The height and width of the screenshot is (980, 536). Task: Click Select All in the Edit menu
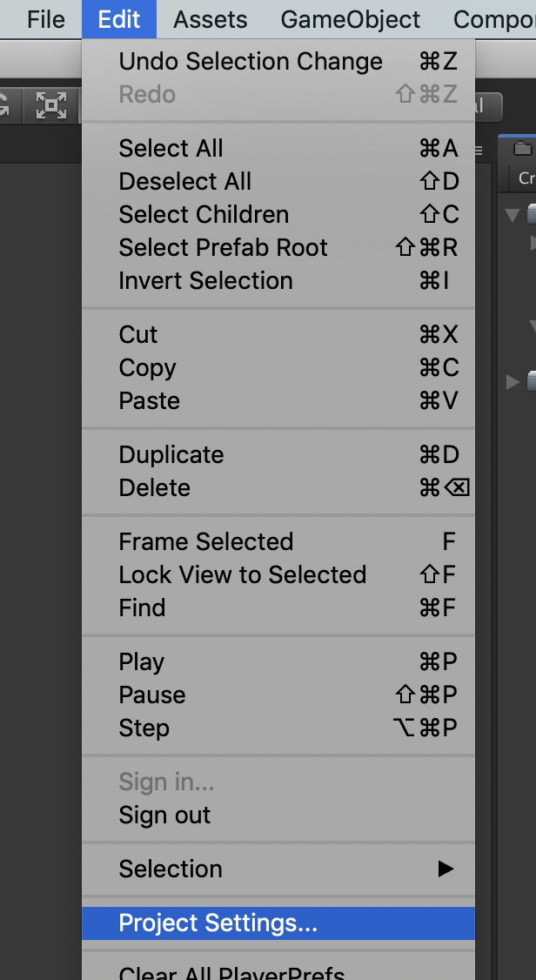[x=171, y=149]
